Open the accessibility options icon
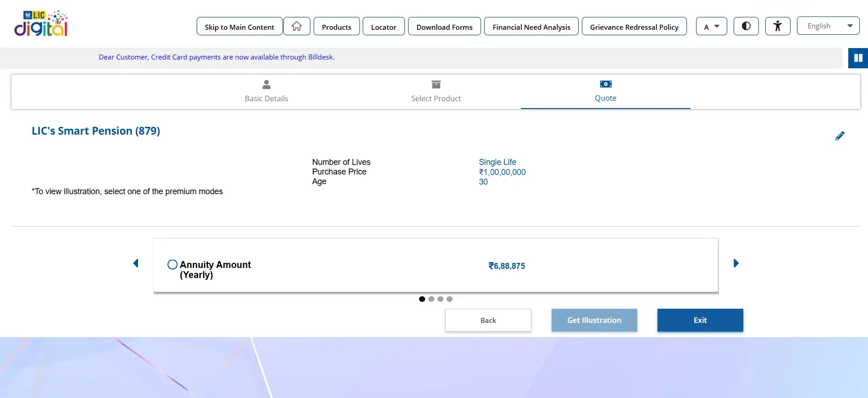This screenshot has height=398, width=868. coord(778,26)
